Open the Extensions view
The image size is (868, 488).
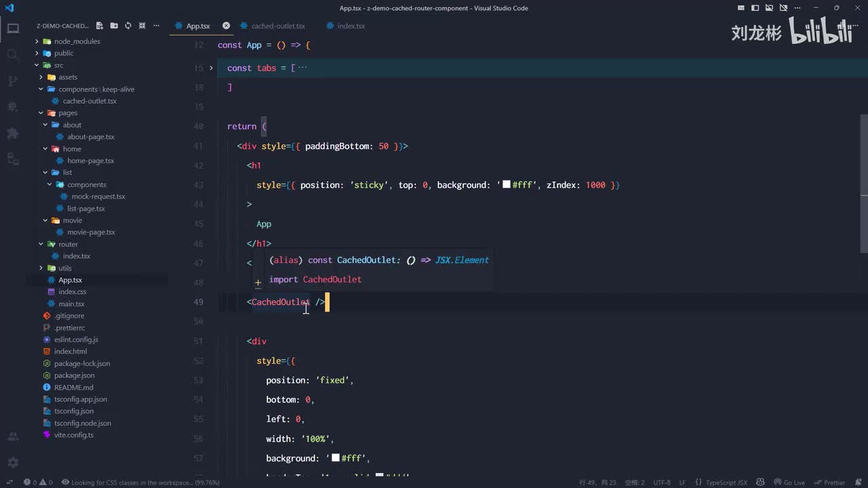click(13, 133)
